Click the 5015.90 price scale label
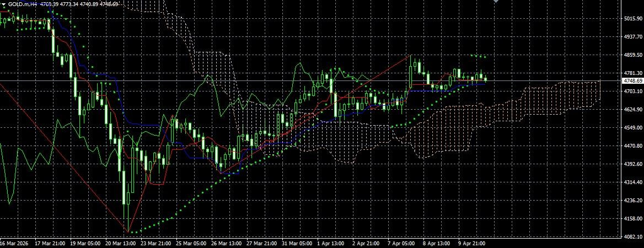This screenshot has height=248, width=644. click(x=632, y=19)
